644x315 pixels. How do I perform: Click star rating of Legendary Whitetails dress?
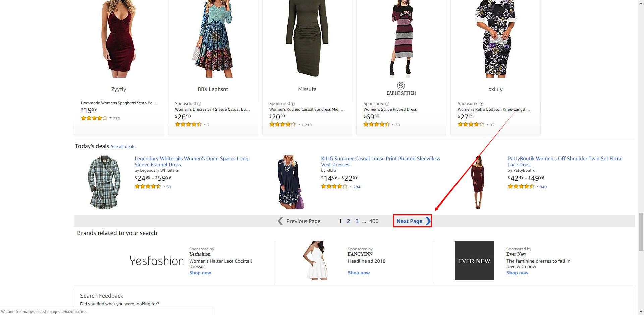[148, 186]
